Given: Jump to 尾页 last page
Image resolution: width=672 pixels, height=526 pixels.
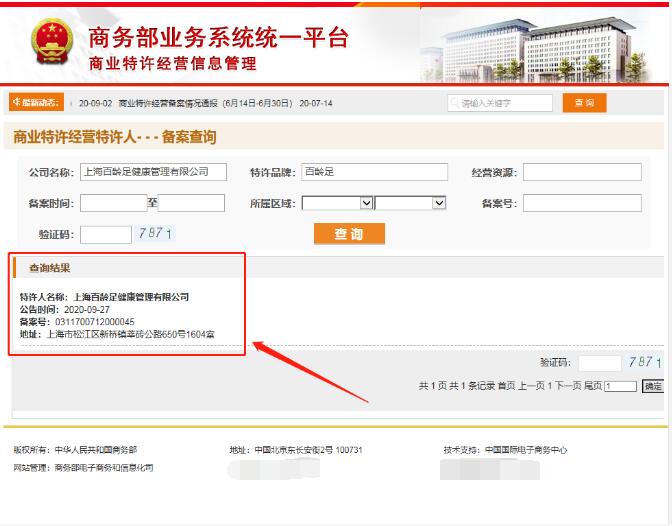Looking at the screenshot, I should tap(592, 386).
